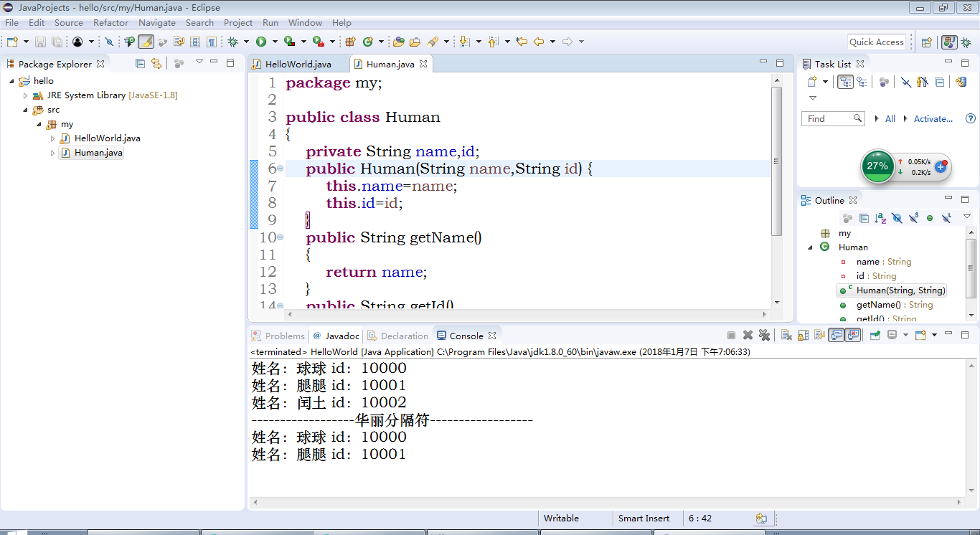Open the Refactor menu
Viewport: 980px width, 535px height.
click(111, 23)
